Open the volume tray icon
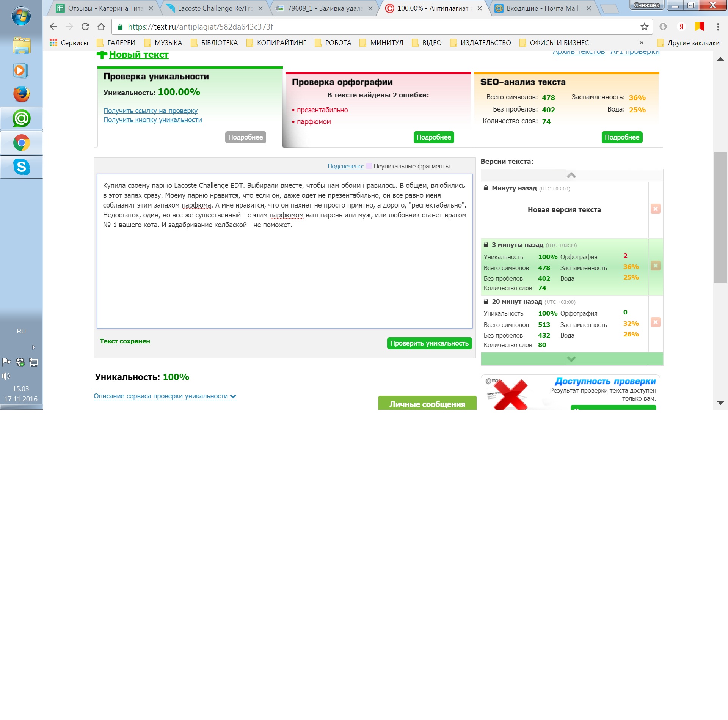This screenshot has width=728, height=720. (6, 376)
